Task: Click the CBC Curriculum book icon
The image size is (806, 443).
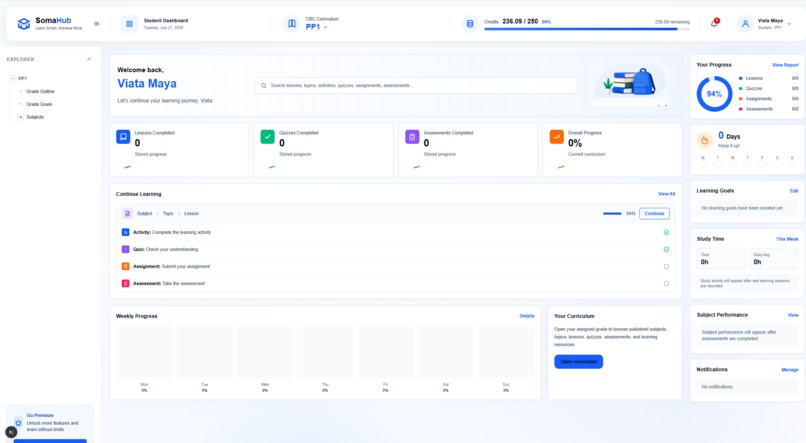Action: click(x=291, y=24)
